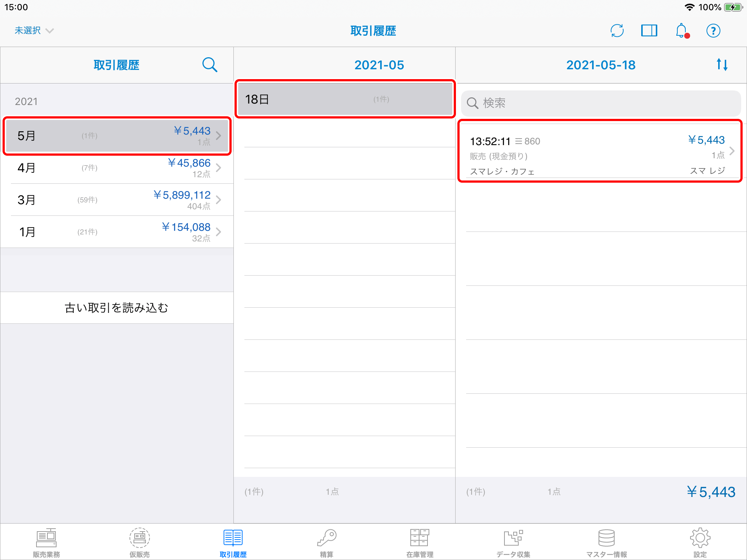Tap the Wi-Fi status icon
Image resolution: width=747 pixels, height=560 pixels.
689,7
